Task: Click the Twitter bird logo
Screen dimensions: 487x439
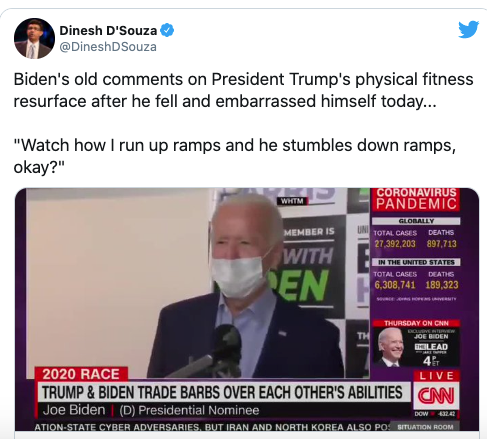Action: 468,29
